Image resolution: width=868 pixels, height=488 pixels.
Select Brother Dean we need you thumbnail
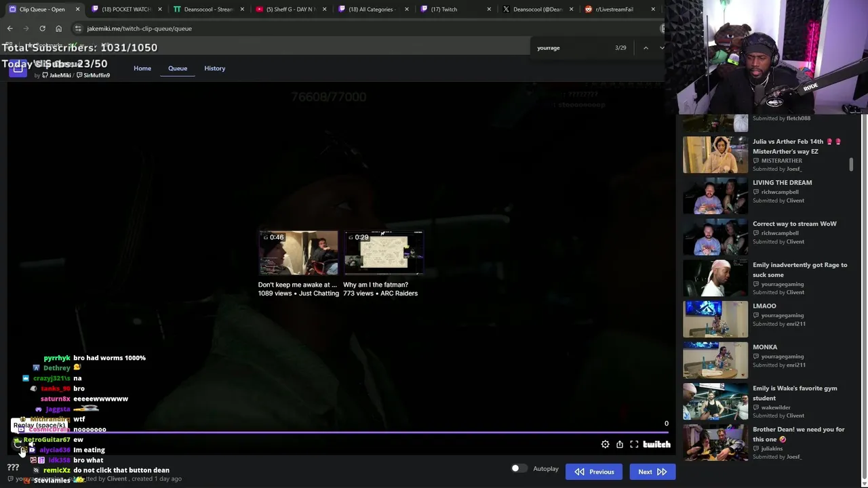point(715,443)
